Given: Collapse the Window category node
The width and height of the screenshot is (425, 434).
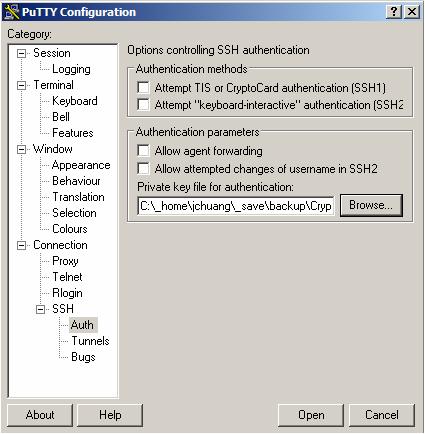Looking at the screenshot, I should (22, 149).
